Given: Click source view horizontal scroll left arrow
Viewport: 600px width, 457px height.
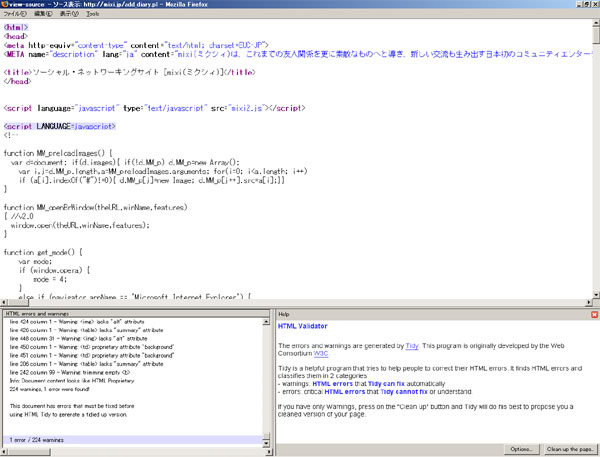Looking at the screenshot, I should pos(3,302).
